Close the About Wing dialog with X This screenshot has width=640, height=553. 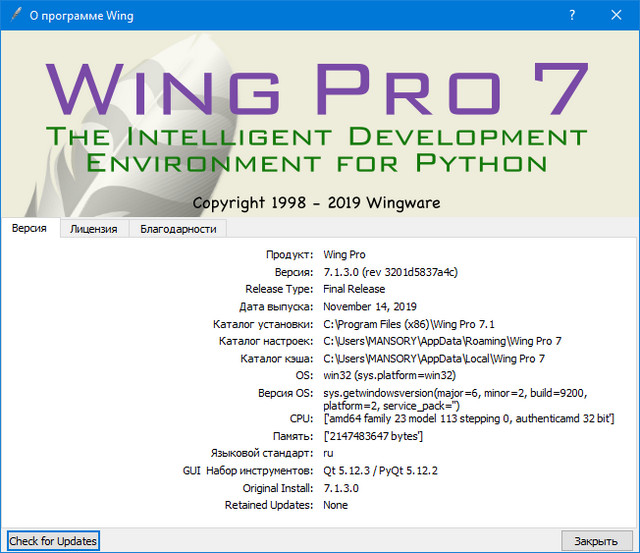coord(616,16)
